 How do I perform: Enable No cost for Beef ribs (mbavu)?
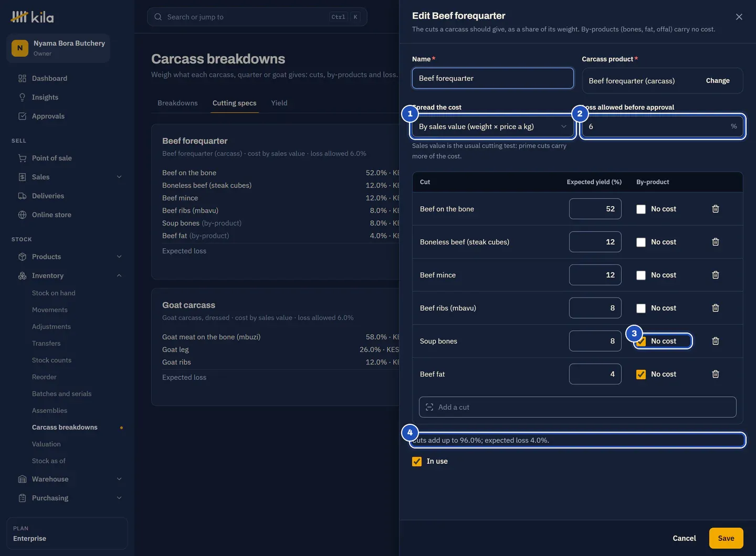641,308
